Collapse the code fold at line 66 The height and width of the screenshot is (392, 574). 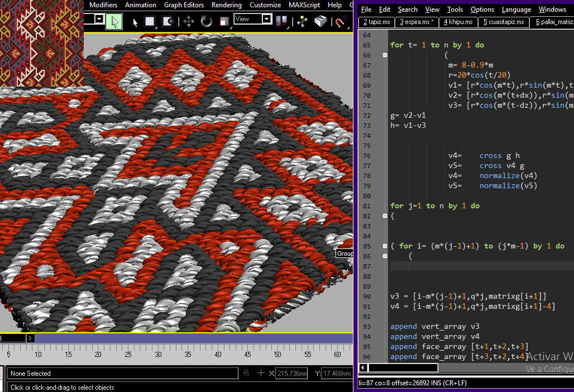point(385,55)
